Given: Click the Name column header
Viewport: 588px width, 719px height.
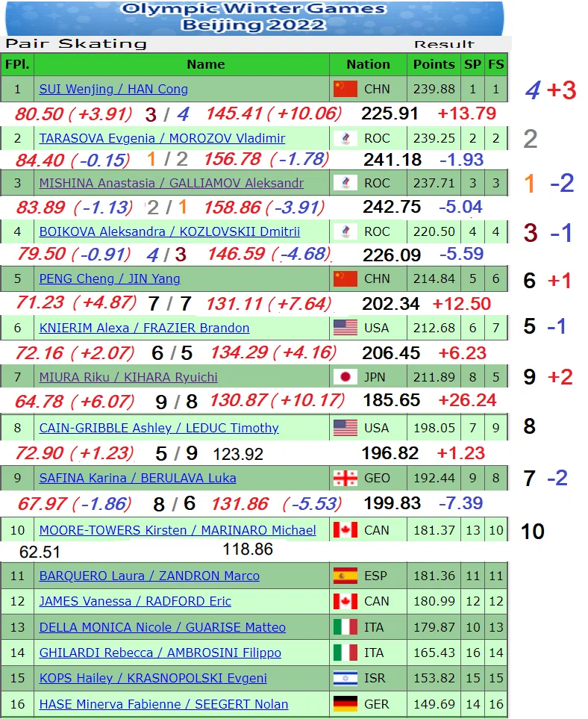Looking at the screenshot, I should 205,64.
